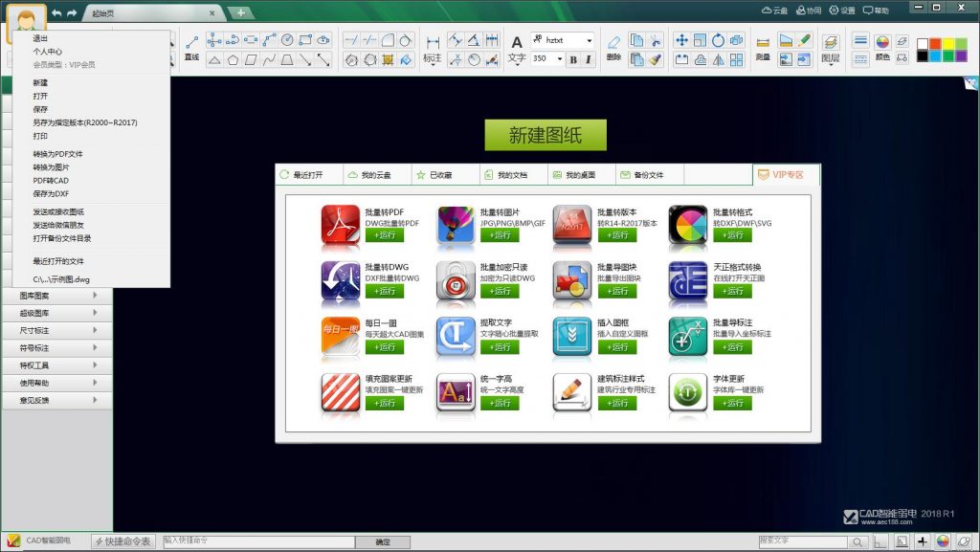The width and height of the screenshot is (980, 552).
Task: Open the 云盘 cloud disk
Action: click(x=775, y=10)
